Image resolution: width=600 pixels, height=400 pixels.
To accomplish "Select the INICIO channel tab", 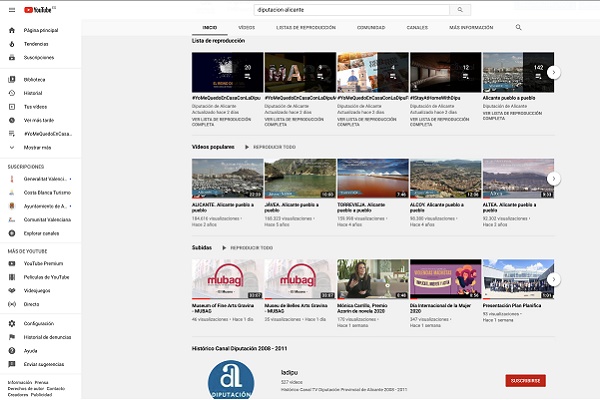I will 210,28.
